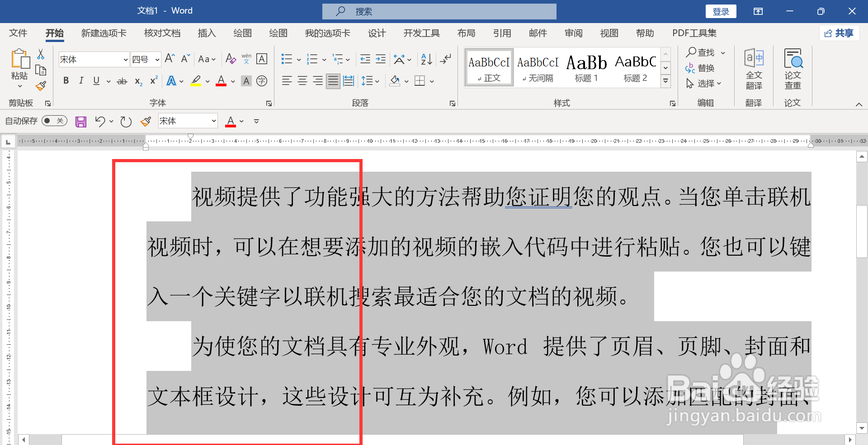Click distributed alignment icon

[349, 81]
